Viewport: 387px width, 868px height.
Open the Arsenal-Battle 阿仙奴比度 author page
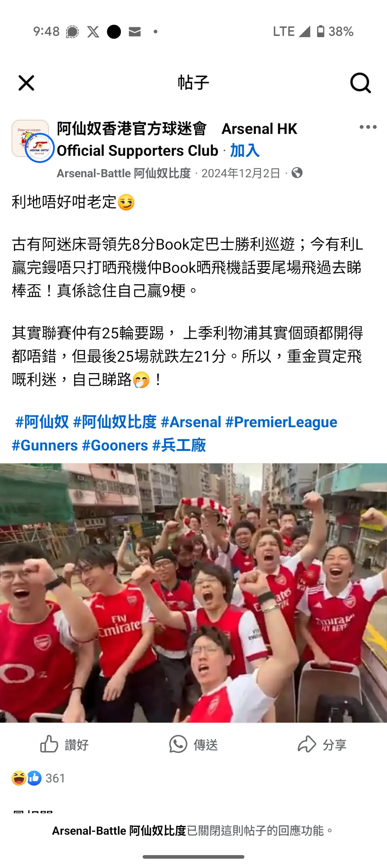pos(124,173)
